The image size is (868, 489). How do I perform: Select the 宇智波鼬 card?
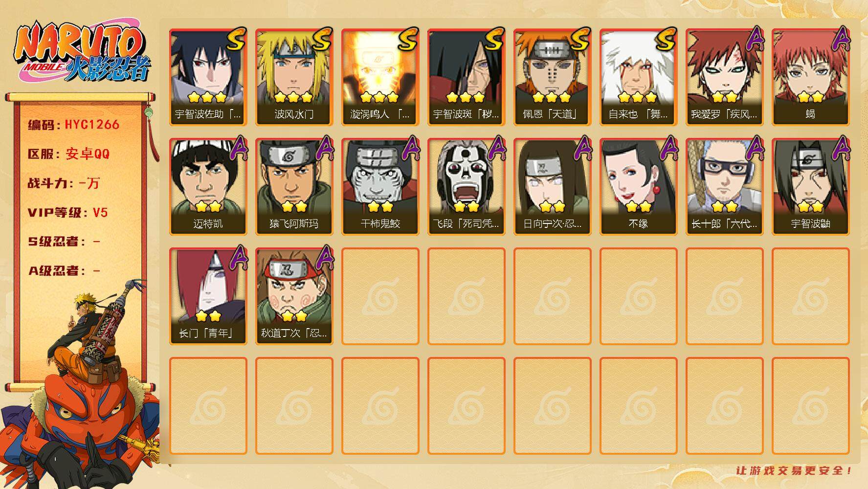(x=810, y=186)
